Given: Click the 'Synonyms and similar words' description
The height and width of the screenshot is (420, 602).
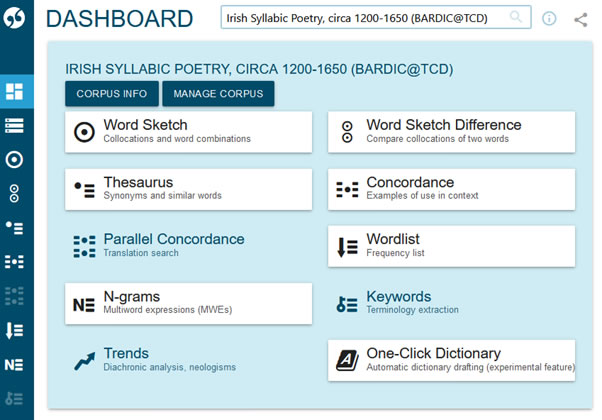Looking at the screenshot, I should pos(162,195).
